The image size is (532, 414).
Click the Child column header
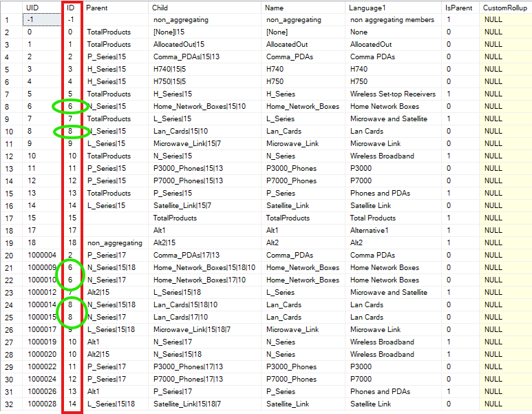click(x=204, y=8)
